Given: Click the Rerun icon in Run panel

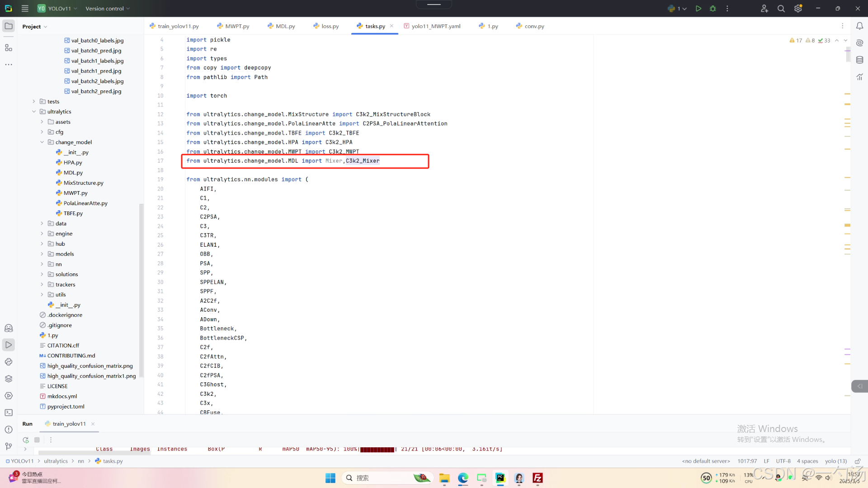Looking at the screenshot, I should (26, 440).
